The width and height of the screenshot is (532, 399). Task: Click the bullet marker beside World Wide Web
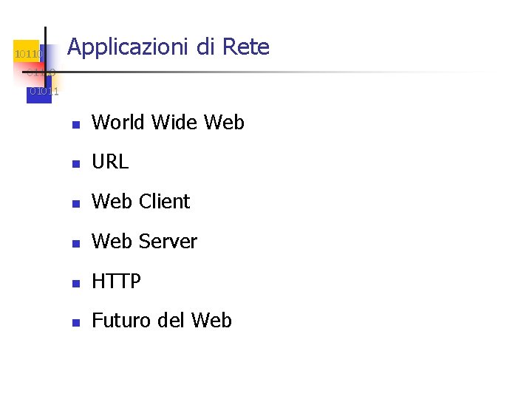click(x=75, y=124)
